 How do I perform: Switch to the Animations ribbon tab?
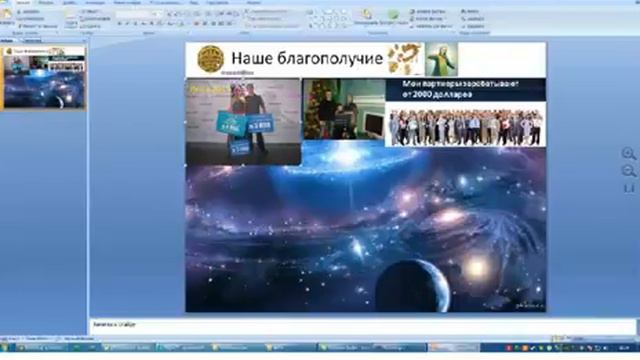pyautogui.click(x=95, y=2)
